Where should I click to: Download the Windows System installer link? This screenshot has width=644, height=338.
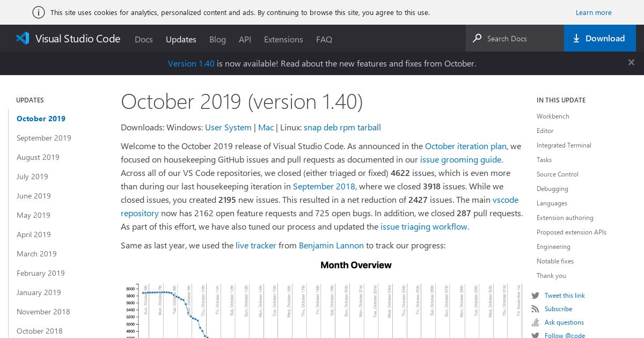click(x=238, y=128)
